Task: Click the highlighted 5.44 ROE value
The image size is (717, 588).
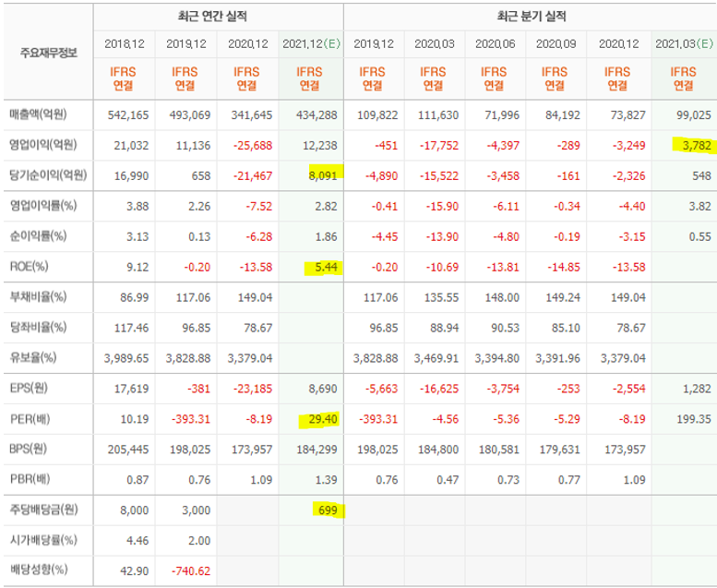Action: (x=326, y=268)
